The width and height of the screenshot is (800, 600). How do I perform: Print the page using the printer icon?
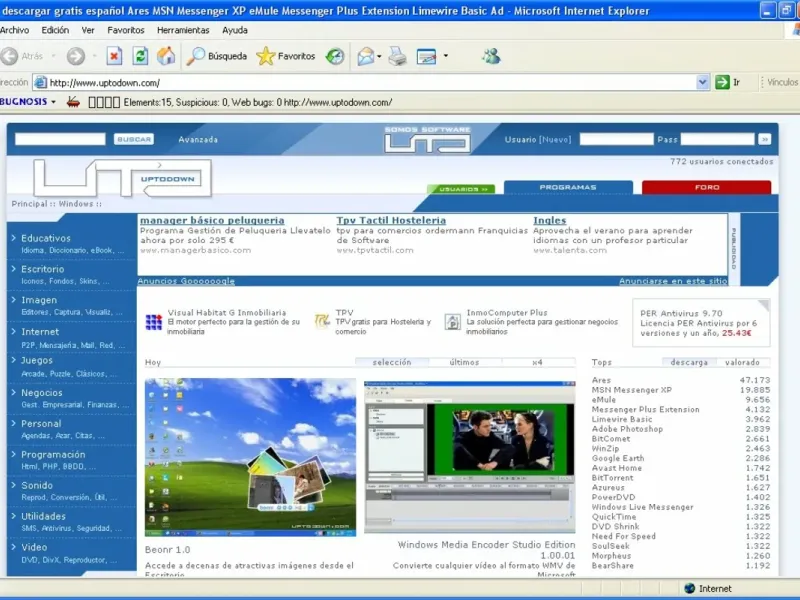(397, 56)
